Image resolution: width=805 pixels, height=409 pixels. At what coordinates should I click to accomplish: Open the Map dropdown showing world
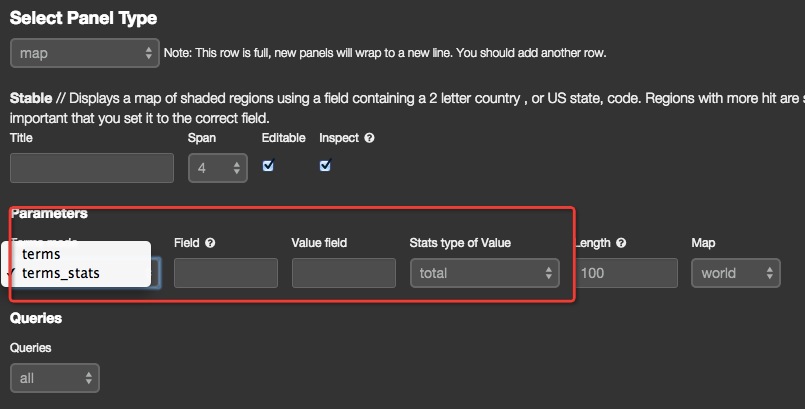click(x=735, y=273)
